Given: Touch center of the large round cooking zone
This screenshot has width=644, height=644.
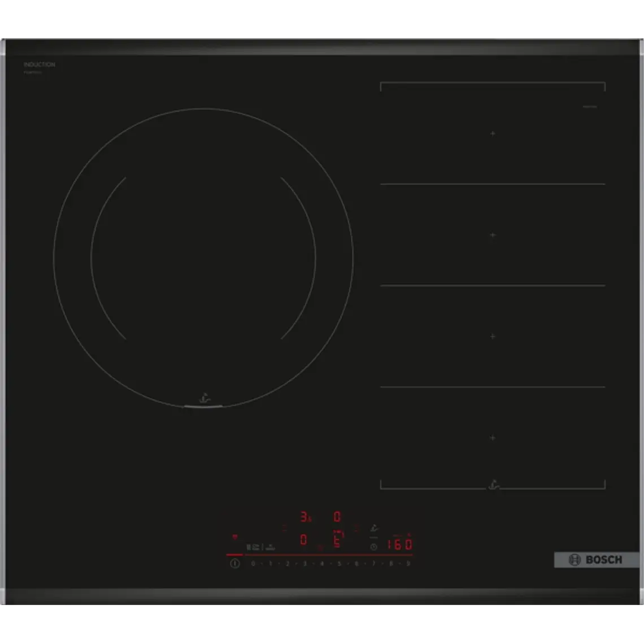Looking at the screenshot, I should tap(203, 258).
